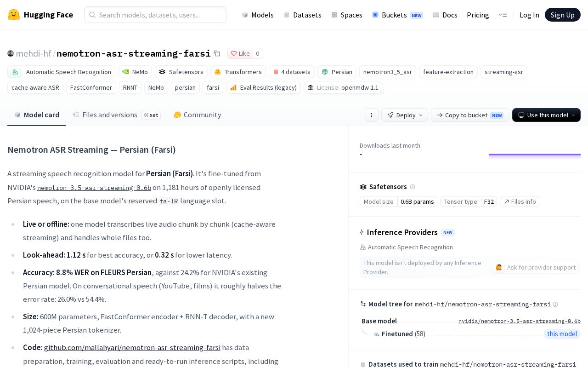Click the Finetuned (58) link
588x368 pixels.
coord(403,334)
